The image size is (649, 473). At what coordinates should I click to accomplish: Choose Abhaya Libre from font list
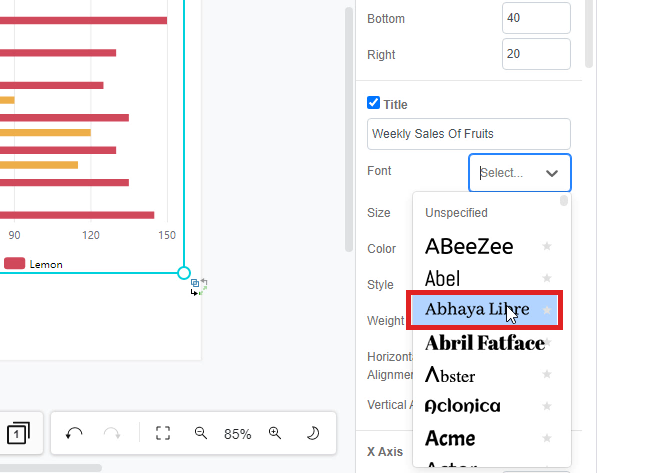tap(477, 310)
